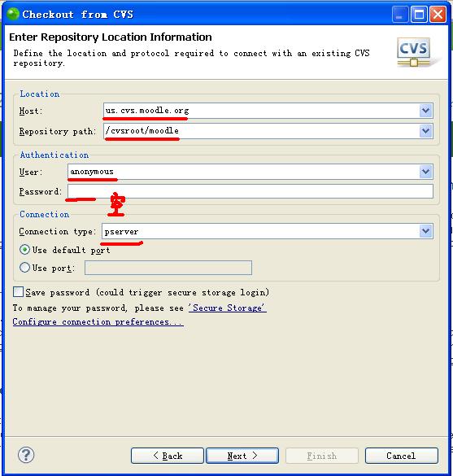Open Configure connection preferences link
Screen dimensions: 453x476
(98, 321)
